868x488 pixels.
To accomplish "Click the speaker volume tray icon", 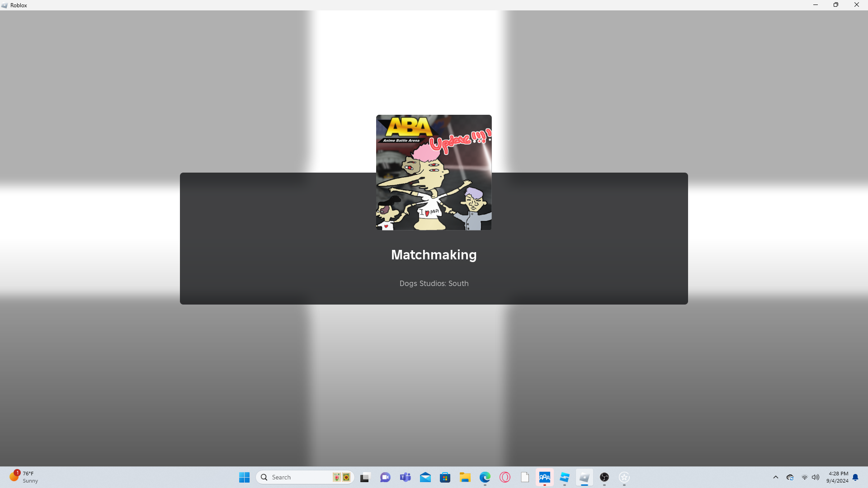I will 816,477.
